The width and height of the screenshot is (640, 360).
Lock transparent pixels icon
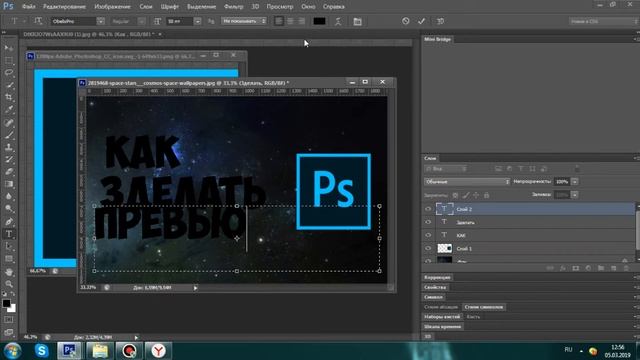[456, 196]
